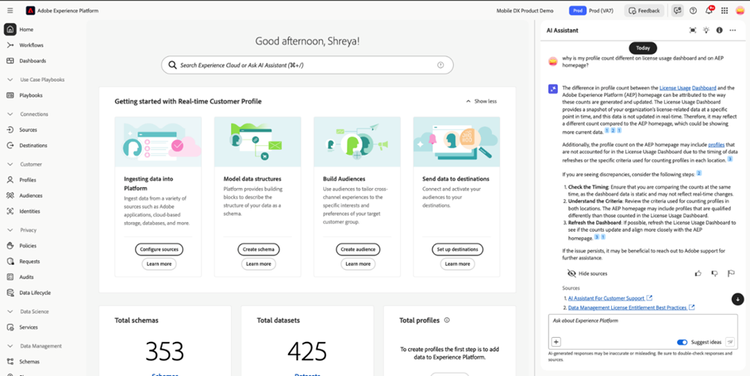Collapse the Privacy sidebar section
Screen dimensions: 750x376
(x=10, y=230)
